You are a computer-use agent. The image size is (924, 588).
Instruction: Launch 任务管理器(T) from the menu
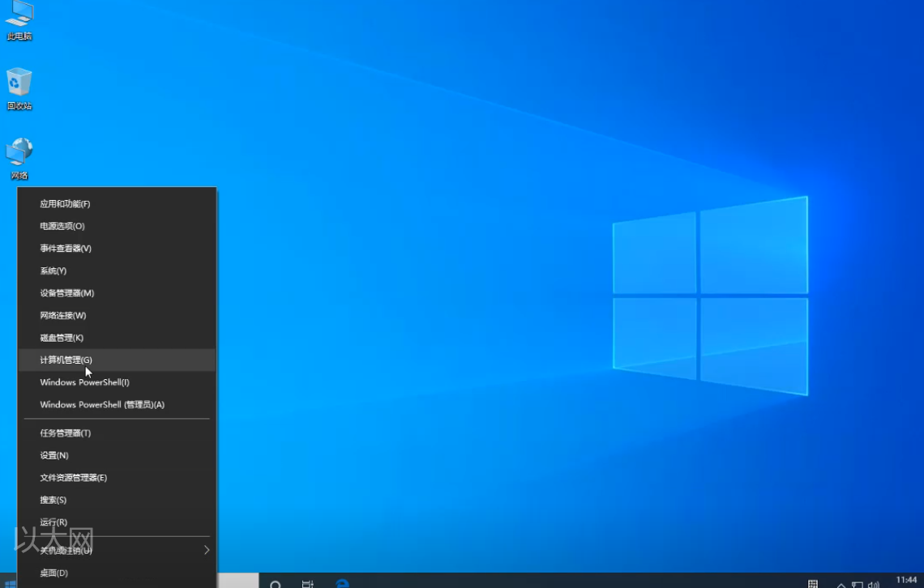pyautogui.click(x=65, y=432)
